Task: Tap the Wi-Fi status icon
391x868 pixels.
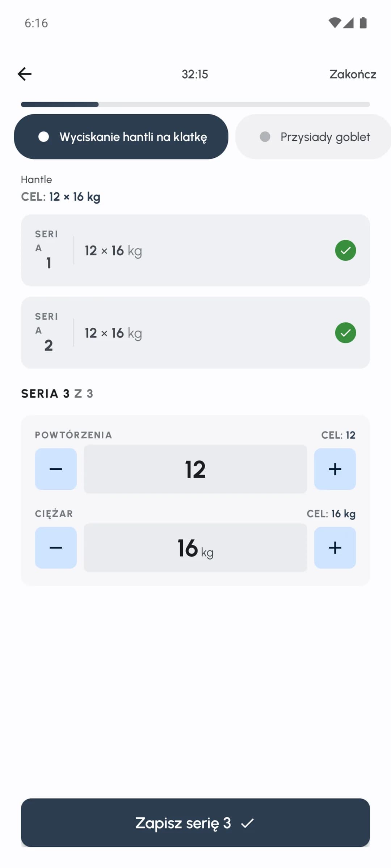Action: 335,23
